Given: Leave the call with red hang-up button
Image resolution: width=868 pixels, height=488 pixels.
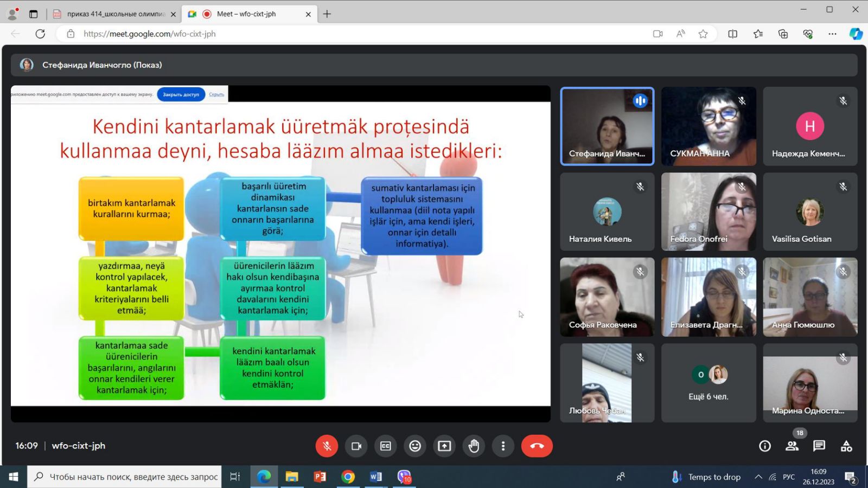Looking at the screenshot, I should click(537, 446).
